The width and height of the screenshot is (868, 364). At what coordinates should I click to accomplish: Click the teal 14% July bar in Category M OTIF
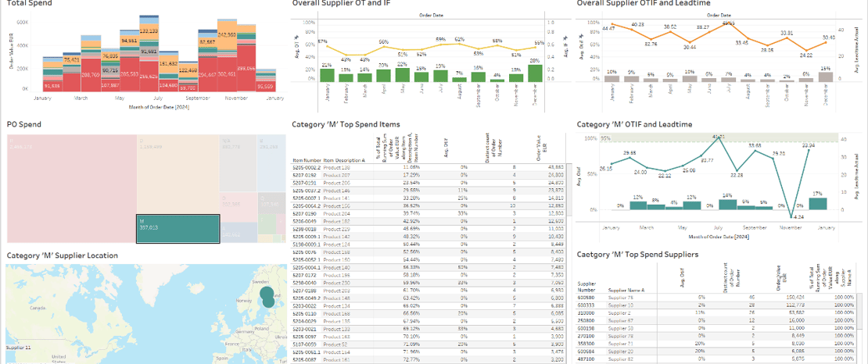(726, 205)
